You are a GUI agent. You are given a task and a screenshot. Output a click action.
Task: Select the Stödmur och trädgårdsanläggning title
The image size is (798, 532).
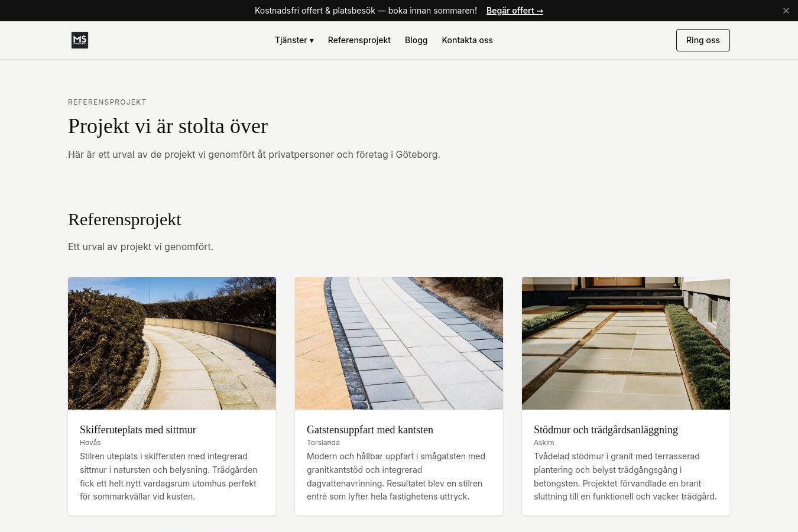coord(606,430)
